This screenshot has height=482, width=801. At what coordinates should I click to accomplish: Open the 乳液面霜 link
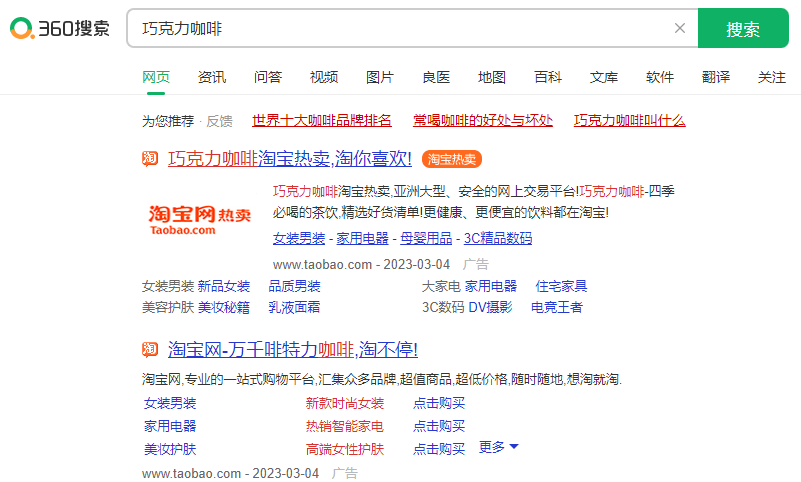(x=294, y=307)
